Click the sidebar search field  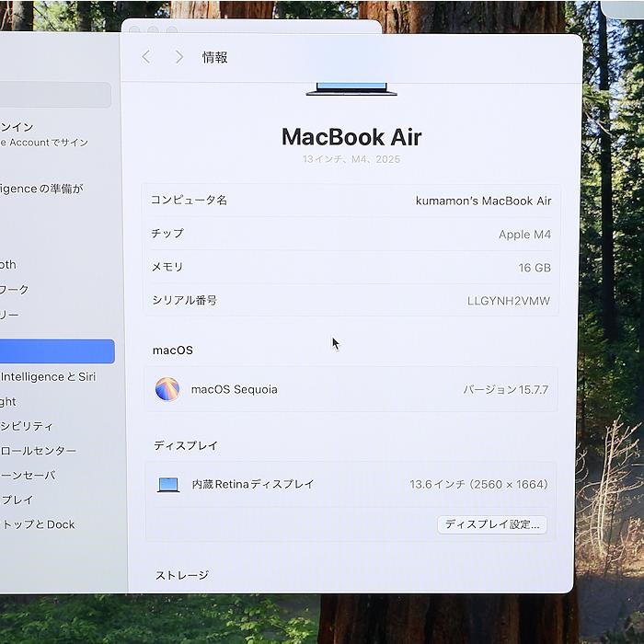coord(55,95)
